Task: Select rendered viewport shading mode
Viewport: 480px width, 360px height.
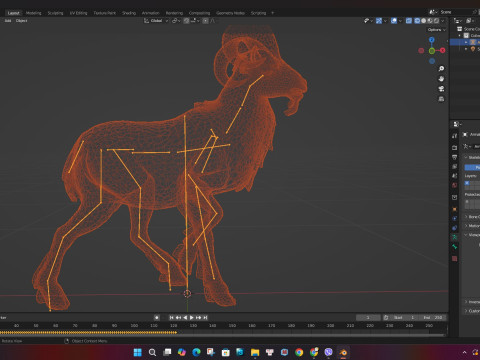Action: (x=436, y=21)
